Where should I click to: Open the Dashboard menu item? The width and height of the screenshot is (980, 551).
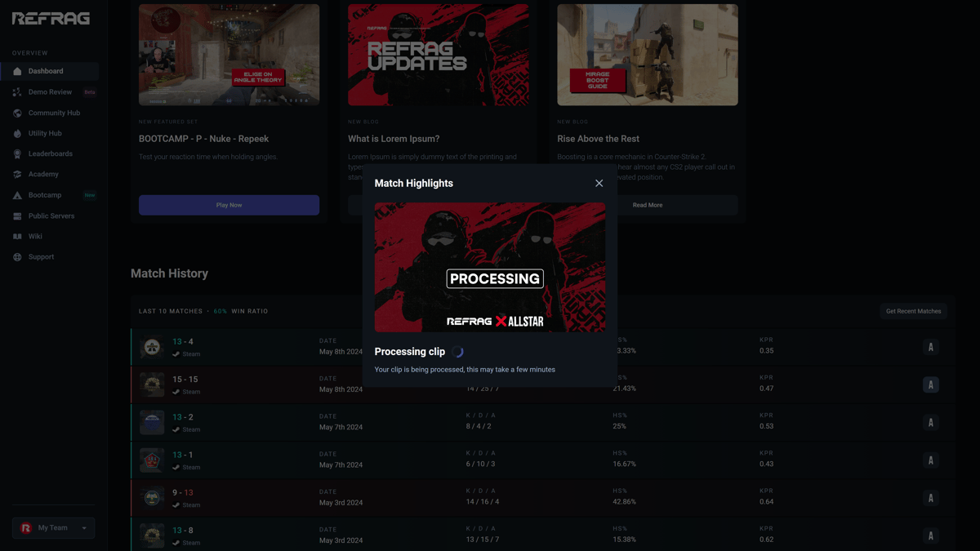[50, 71]
